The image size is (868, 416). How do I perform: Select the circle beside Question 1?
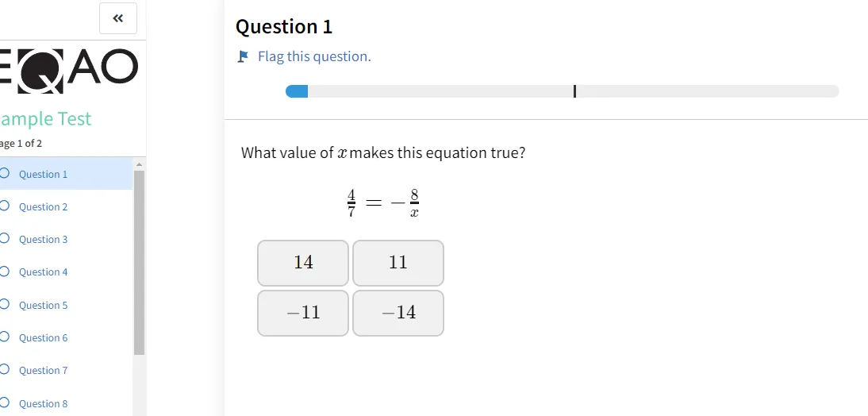pyautogui.click(x=5, y=173)
